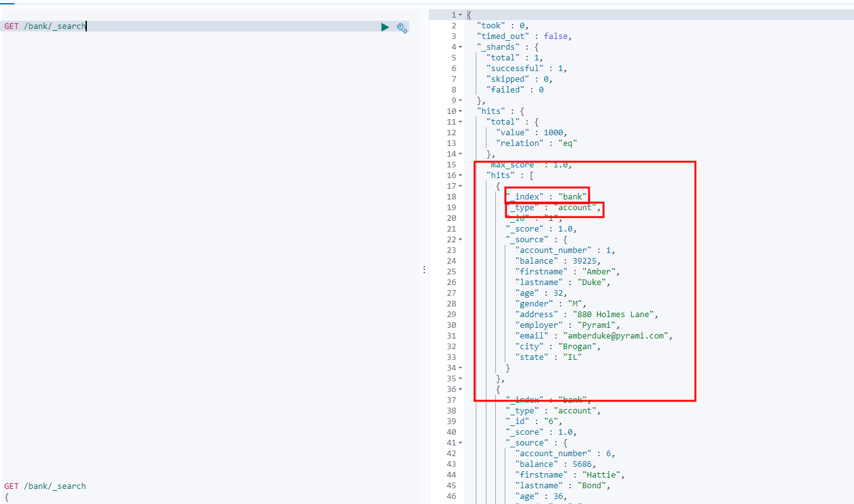Click the "value" : 1000 line

click(531, 132)
